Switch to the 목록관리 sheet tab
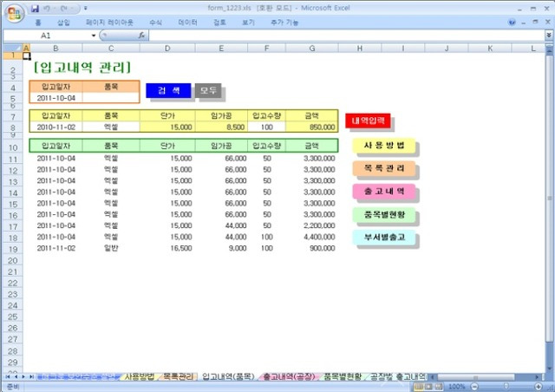The width and height of the screenshot is (555, 392). click(x=178, y=376)
